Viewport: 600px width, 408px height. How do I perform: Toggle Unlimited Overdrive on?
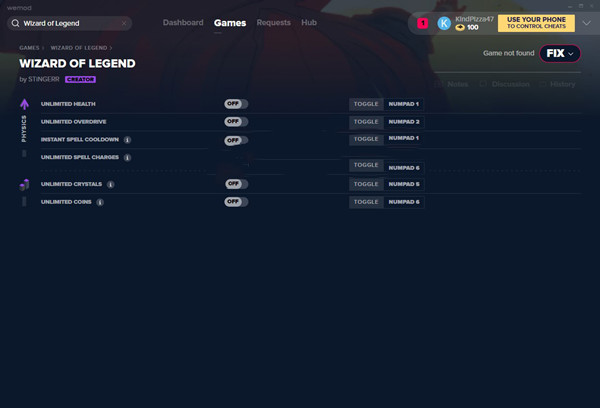click(x=236, y=122)
